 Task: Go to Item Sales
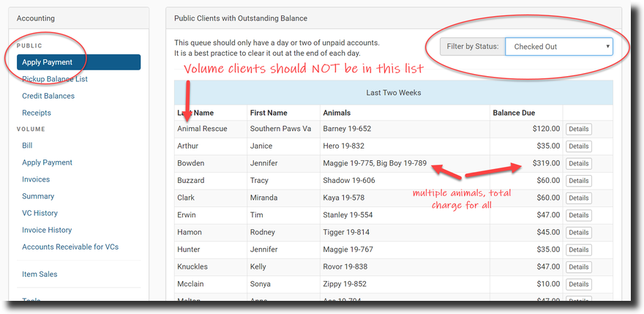[x=40, y=274]
